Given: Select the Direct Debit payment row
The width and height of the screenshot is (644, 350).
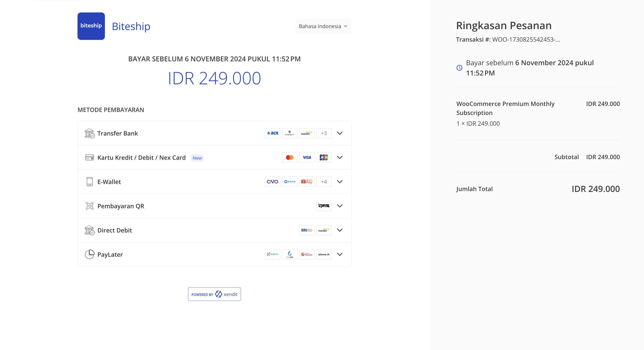Looking at the screenshot, I should point(115,230).
